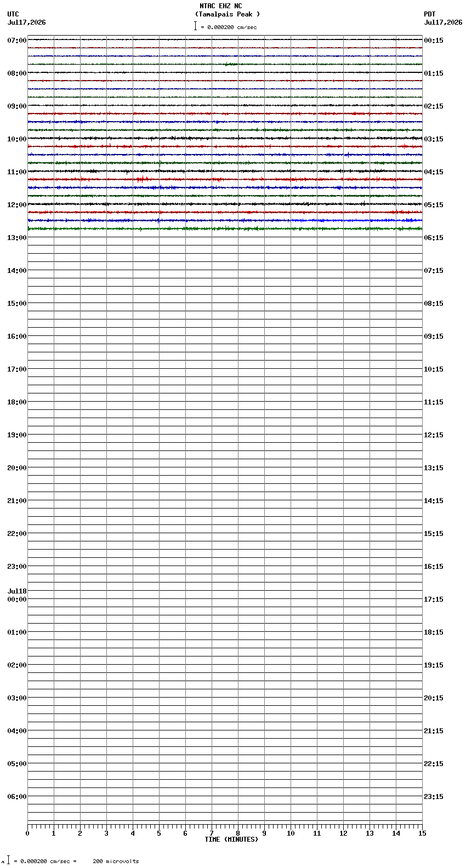Image resolution: width=466 pixels, height=868 pixels.
Task: Click the UTC row label '06:00'
Action: pyautogui.click(x=17, y=797)
